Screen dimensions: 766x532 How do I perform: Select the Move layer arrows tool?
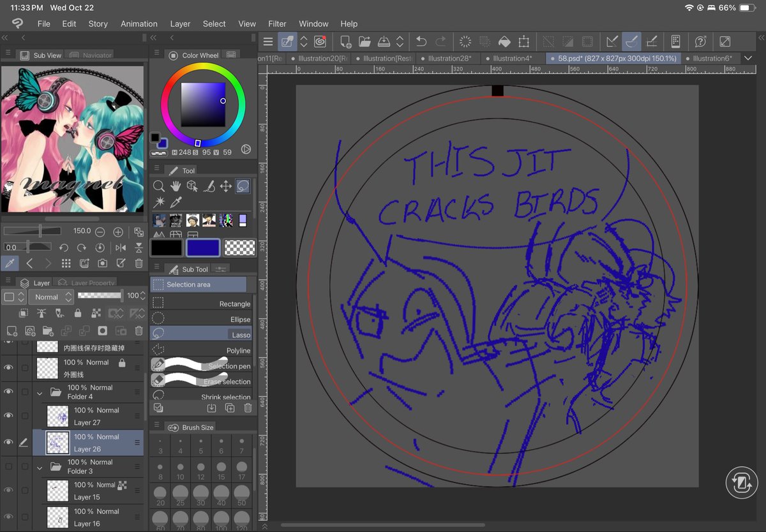225,186
